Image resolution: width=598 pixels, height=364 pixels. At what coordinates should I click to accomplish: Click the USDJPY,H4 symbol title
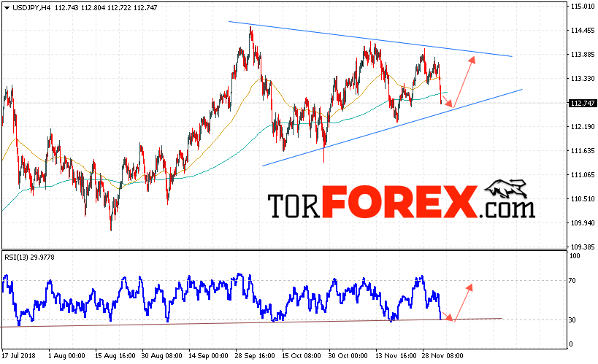(31, 7)
